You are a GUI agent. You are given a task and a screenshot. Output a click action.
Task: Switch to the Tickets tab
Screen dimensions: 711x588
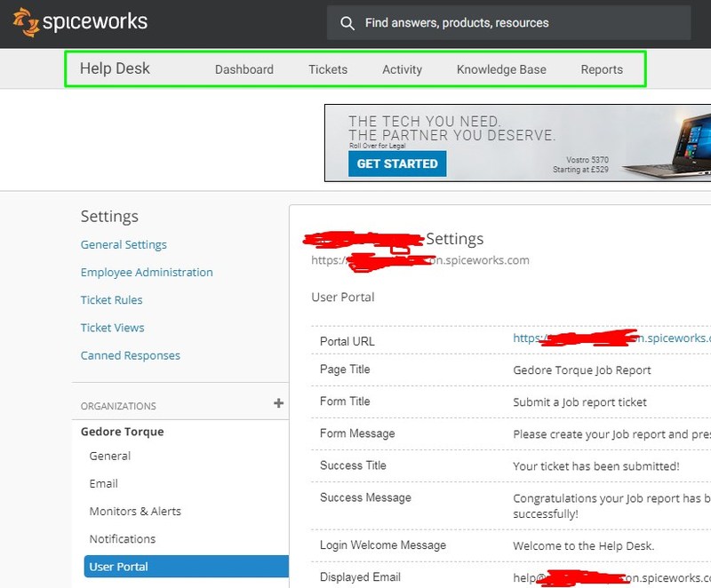pyautogui.click(x=328, y=68)
